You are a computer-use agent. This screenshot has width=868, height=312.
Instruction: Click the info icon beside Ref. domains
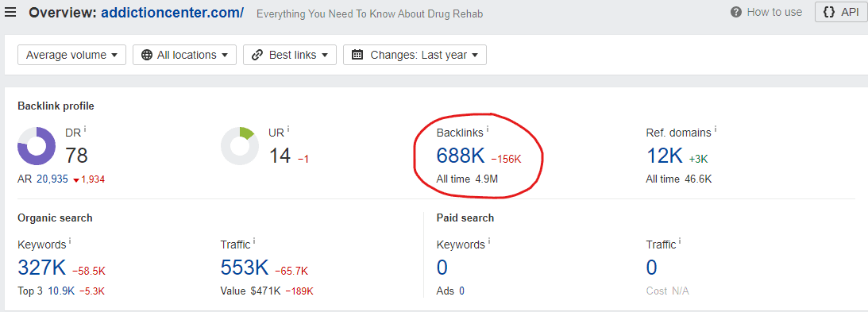pyautogui.click(x=716, y=130)
